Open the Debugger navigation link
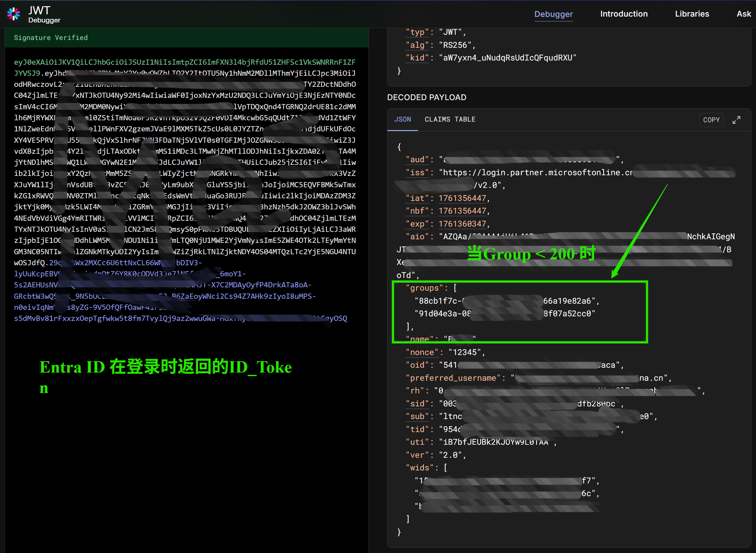Viewport: 756px width, 553px height. tap(553, 14)
